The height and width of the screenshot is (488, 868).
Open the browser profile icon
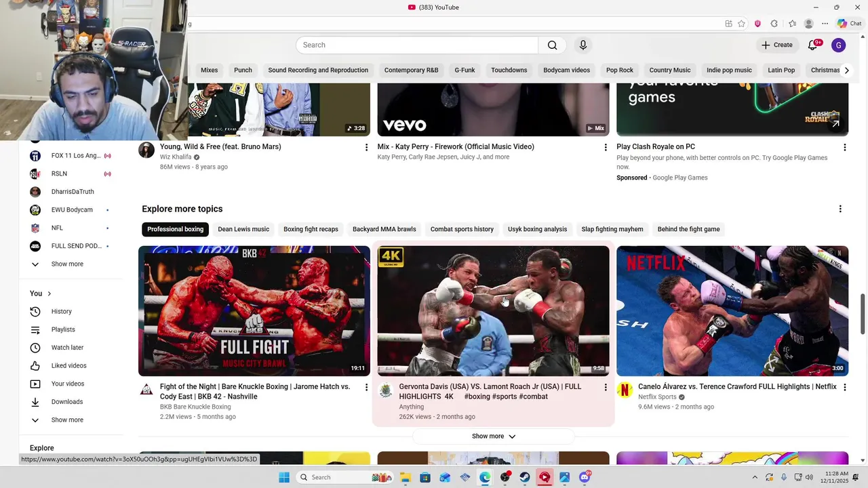tap(808, 24)
